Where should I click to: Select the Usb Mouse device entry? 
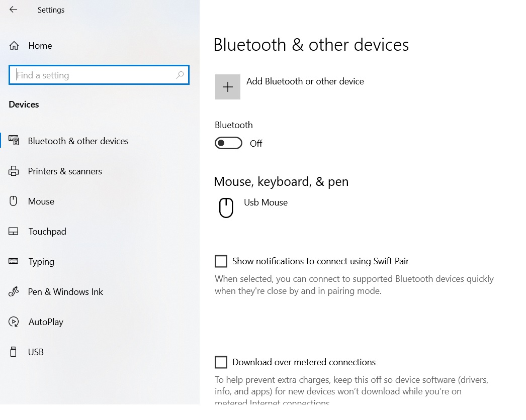tap(266, 202)
